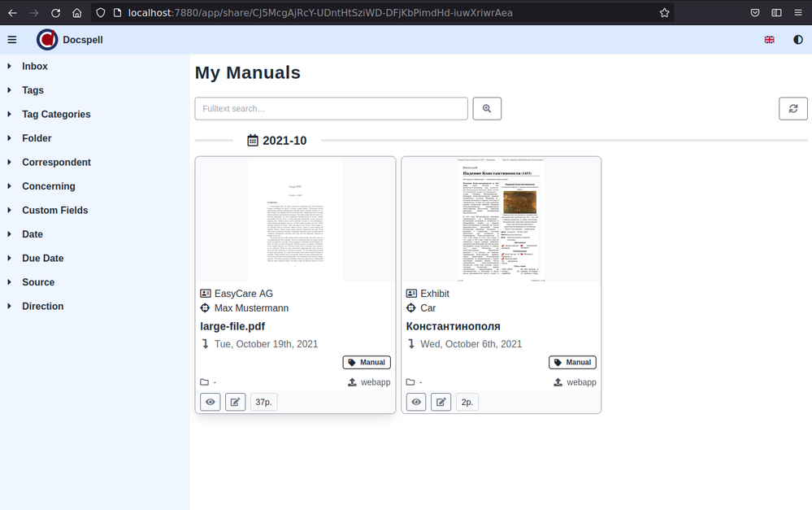Expand the Tags sidebar section

[33, 90]
